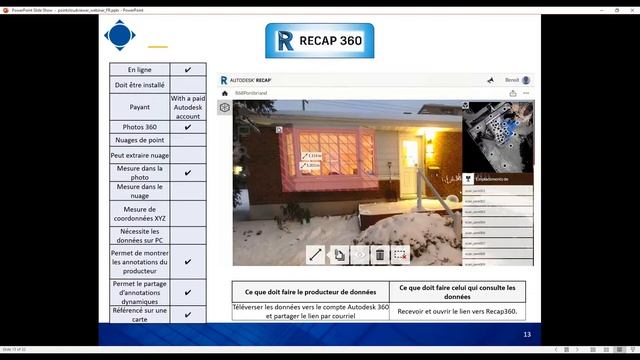640x360 pixels.
Task: Click the Autodesk ReCap logo
Action: coord(246,80)
